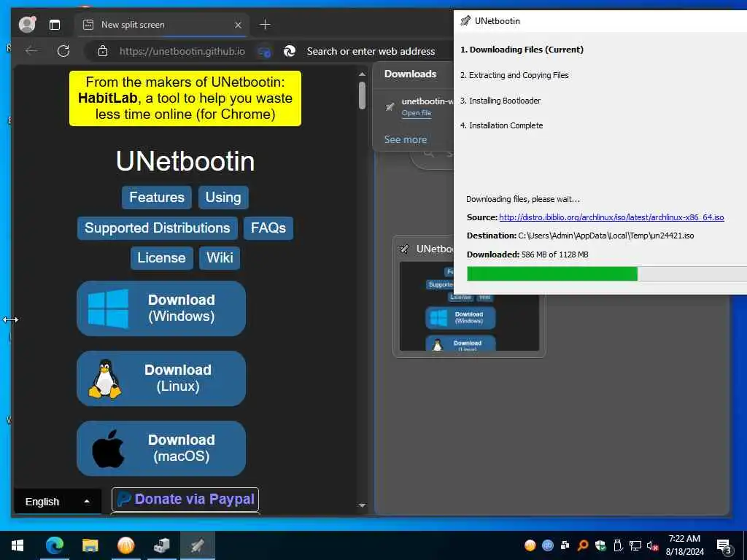Click '1. Downloading Files (Current)' step
747x560 pixels.
pyautogui.click(x=522, y=50)
